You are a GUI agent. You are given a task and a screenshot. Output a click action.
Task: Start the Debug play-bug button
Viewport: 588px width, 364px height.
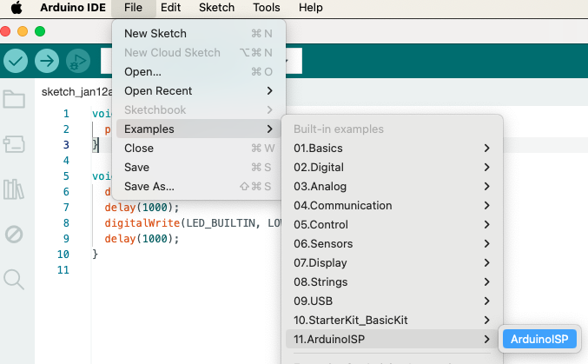pos(78,61)
